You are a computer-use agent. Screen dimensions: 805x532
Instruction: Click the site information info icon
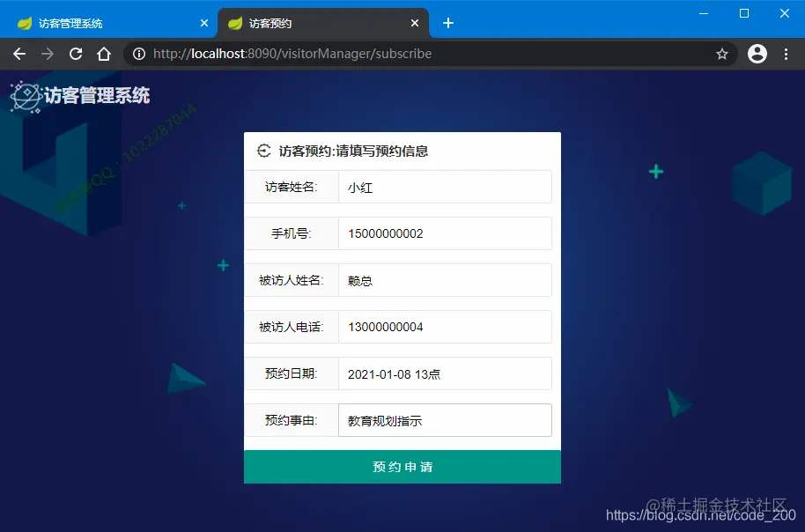click(139, 54)
